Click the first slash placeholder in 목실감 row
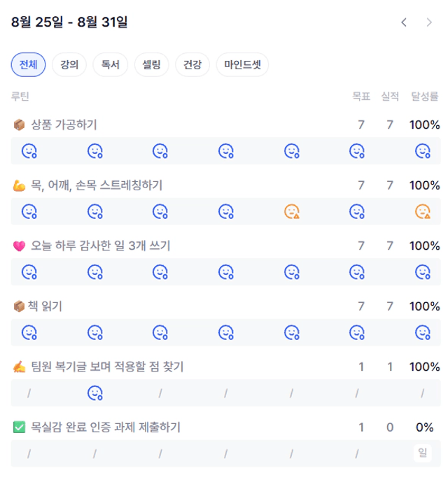 [29, 454]
